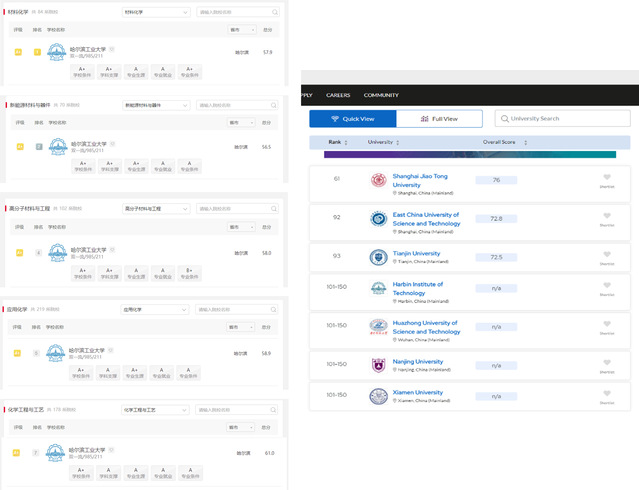
Task: Open the Xiamen University link
Action: point(417,393)
